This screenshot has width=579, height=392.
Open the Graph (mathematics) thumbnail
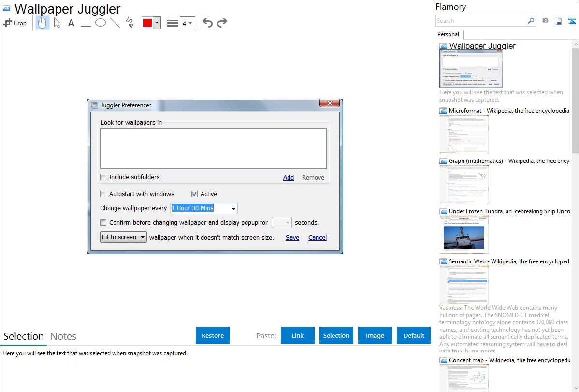464,184
